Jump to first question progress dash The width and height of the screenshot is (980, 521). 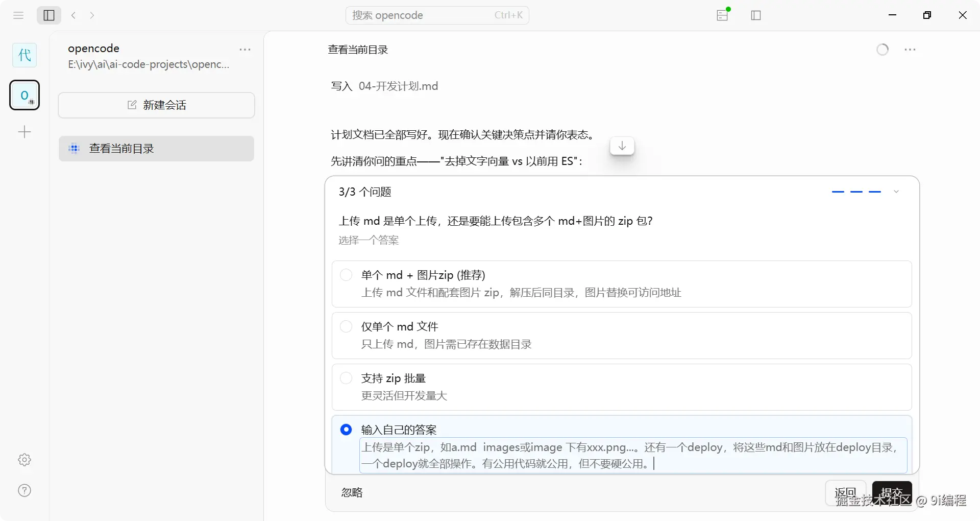(x=838, y=192)
